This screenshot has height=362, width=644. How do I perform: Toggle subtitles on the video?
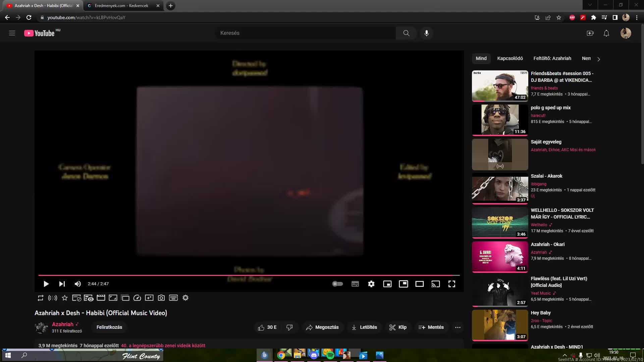(x=355, y=284)
